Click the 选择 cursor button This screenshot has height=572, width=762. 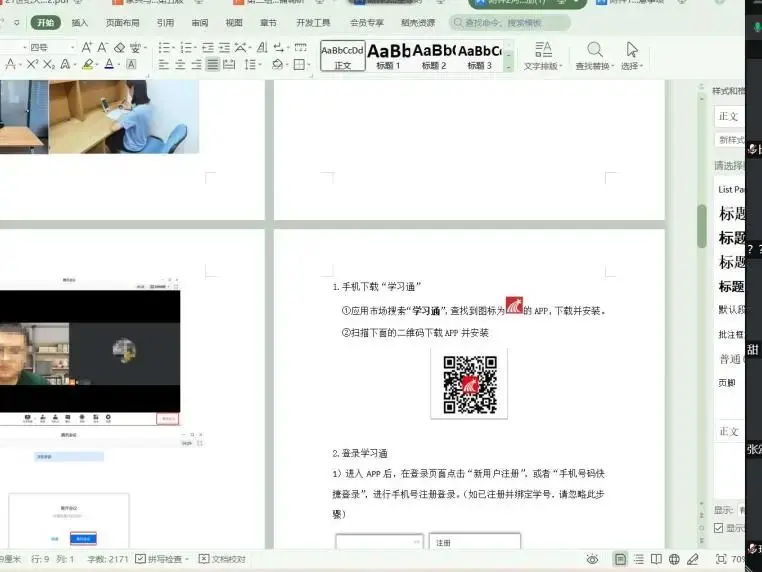(x=632, y=56)
